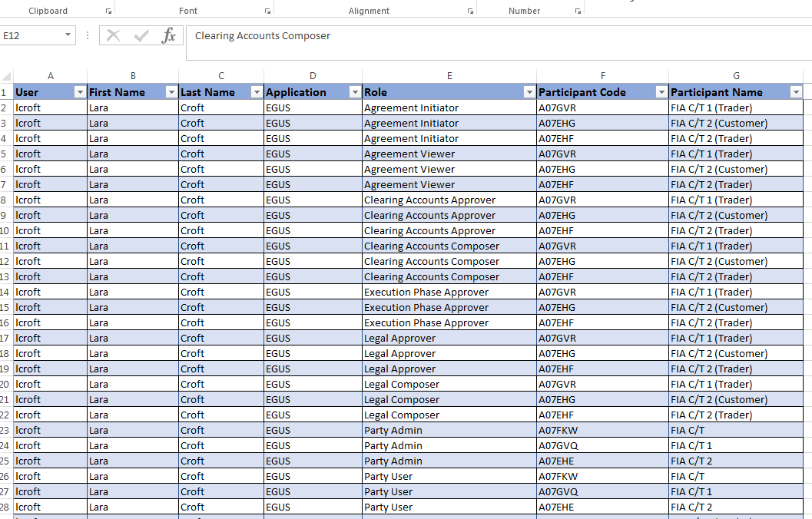Open the User column filter dropdown
The image size is (812, 519).
pyautogui.click(x=80, y=92)
